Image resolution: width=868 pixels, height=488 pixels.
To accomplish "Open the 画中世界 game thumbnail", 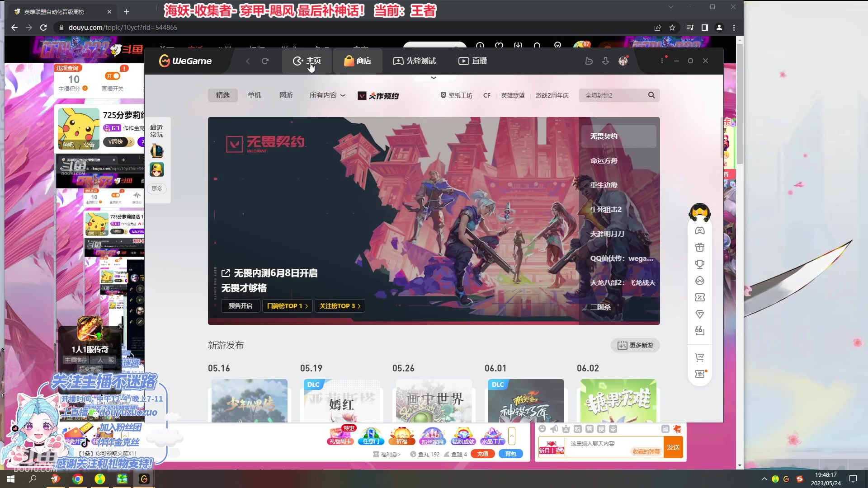I will point(434,401).
